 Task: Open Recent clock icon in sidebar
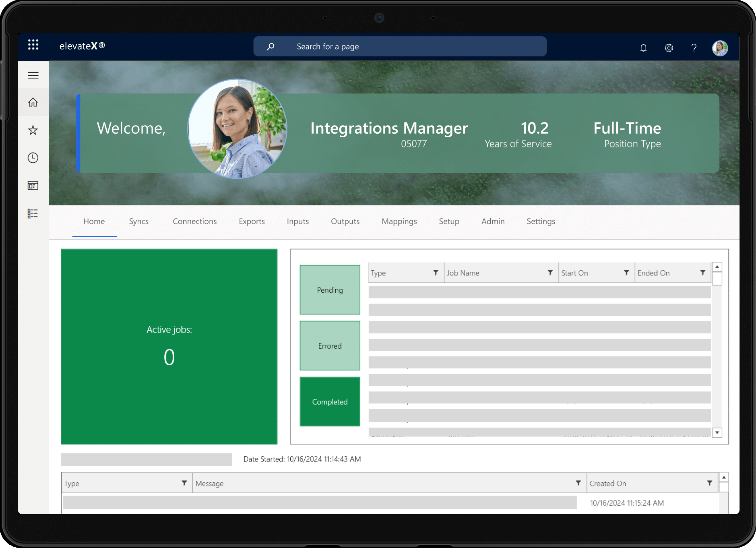pos(33,158)
